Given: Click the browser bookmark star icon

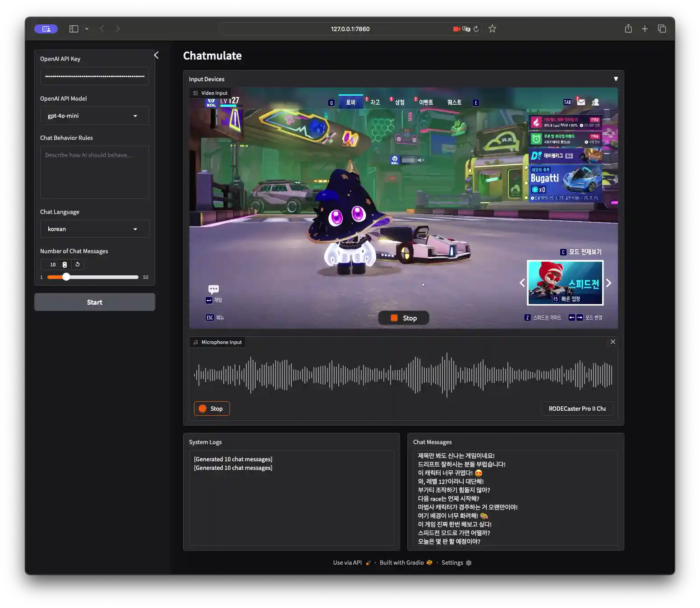Looking at the screenshot, I should [492, 29].
